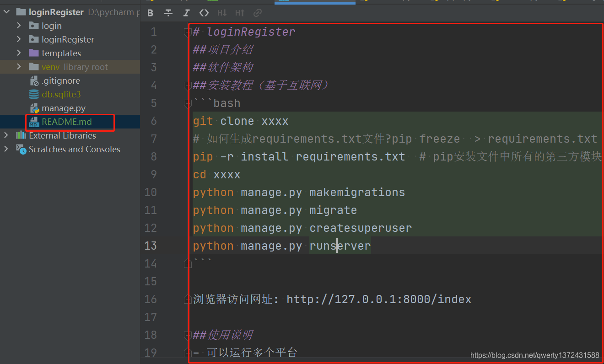Click the .gitignore file icon
The height and width of the screenshot is (364, 604).
(34, 81)
